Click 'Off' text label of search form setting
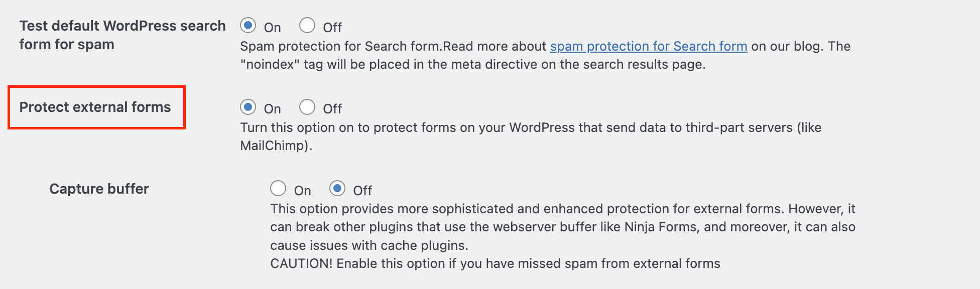 click(332, 28)
